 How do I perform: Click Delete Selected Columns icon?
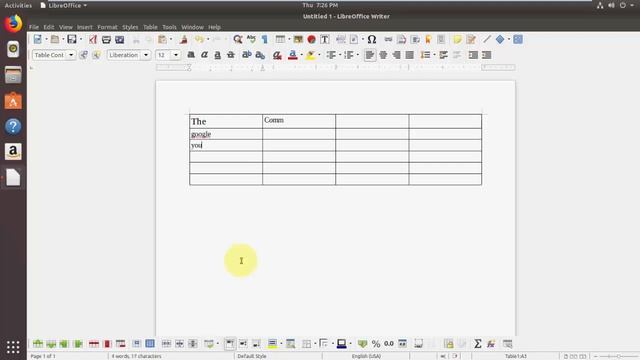(107, 344)
